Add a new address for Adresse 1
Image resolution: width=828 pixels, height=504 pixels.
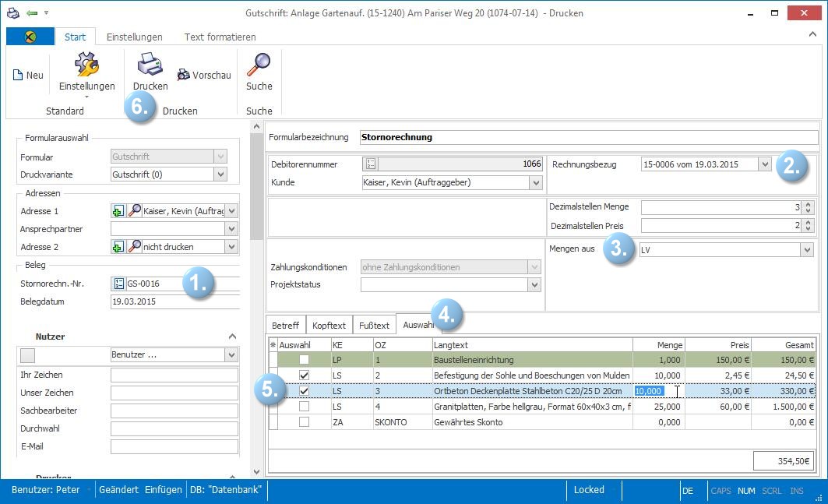tap(118, 211)
